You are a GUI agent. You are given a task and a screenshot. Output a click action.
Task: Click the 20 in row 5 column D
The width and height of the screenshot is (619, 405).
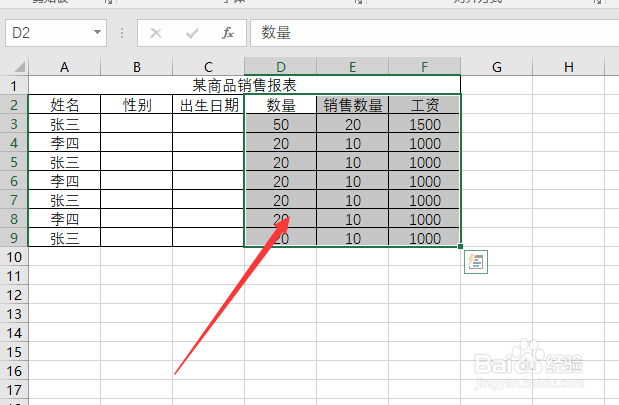[x=281, y=162]
